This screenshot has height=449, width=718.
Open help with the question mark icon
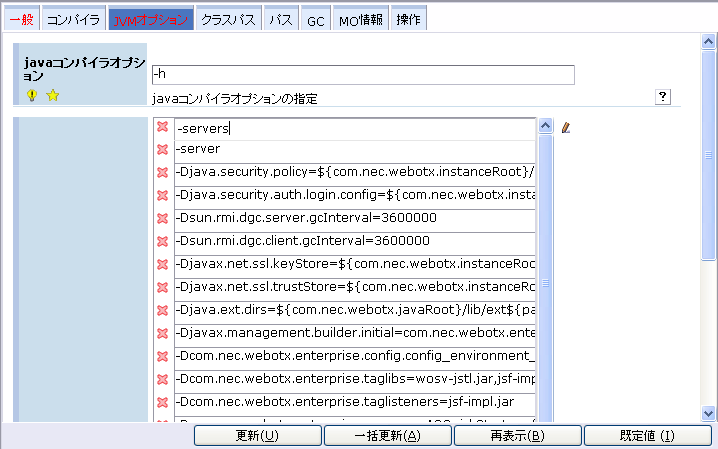pyautogui.click(x=662, y=96)
